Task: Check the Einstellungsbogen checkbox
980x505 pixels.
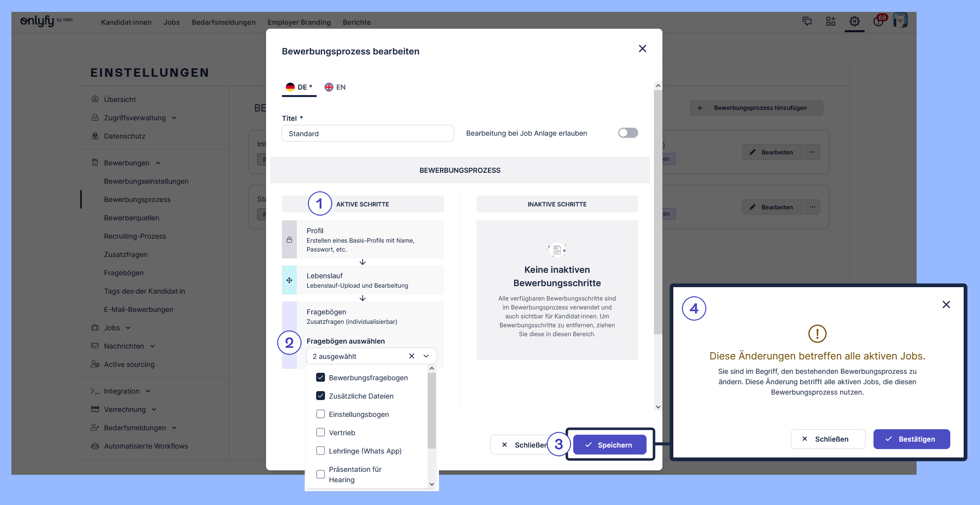Action: (321, 414)
